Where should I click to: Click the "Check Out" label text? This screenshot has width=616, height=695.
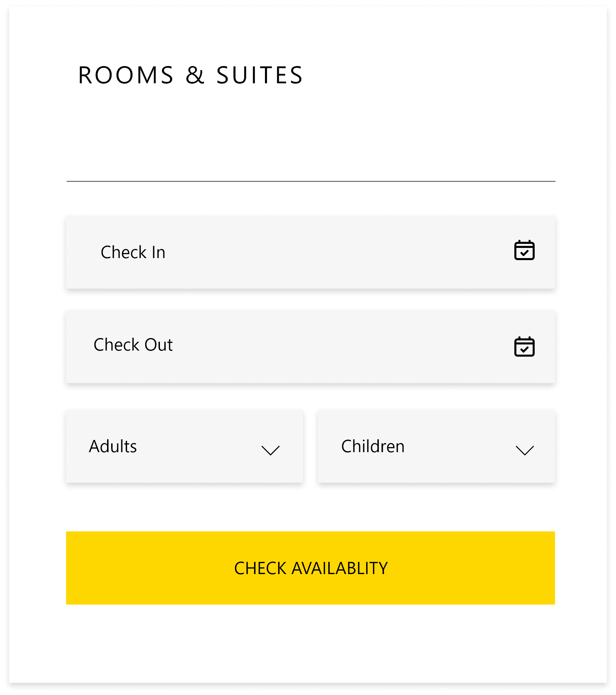(133, 345)
